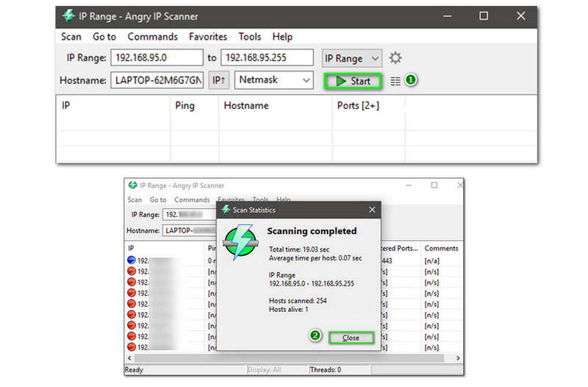The height and width of the screenshot is (387, 588).
Task: Open the Commands menu in upper window
Action: 152,37
